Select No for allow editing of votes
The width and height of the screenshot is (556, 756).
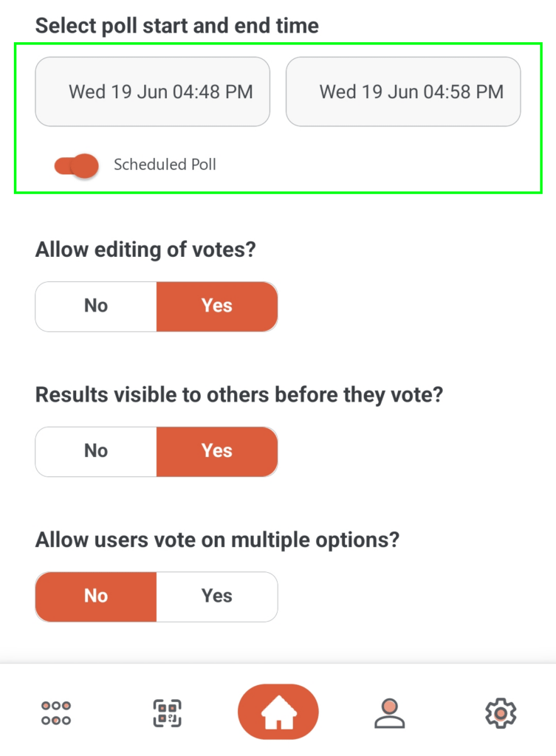96,306
